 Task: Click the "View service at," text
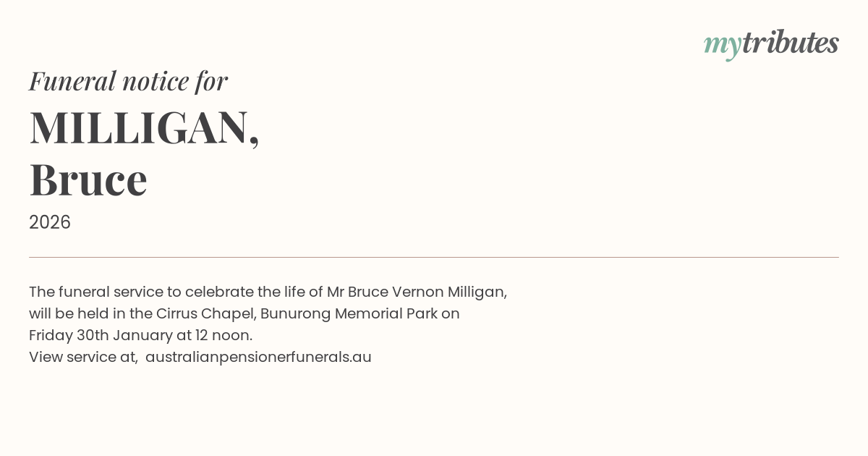point(83,357)
